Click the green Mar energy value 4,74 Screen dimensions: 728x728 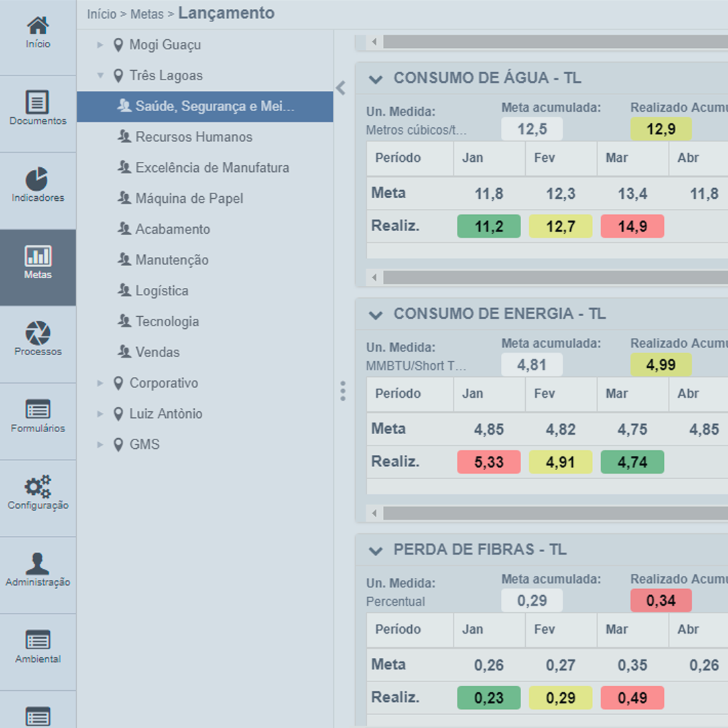pyautogui.click(x=632, y=462)
